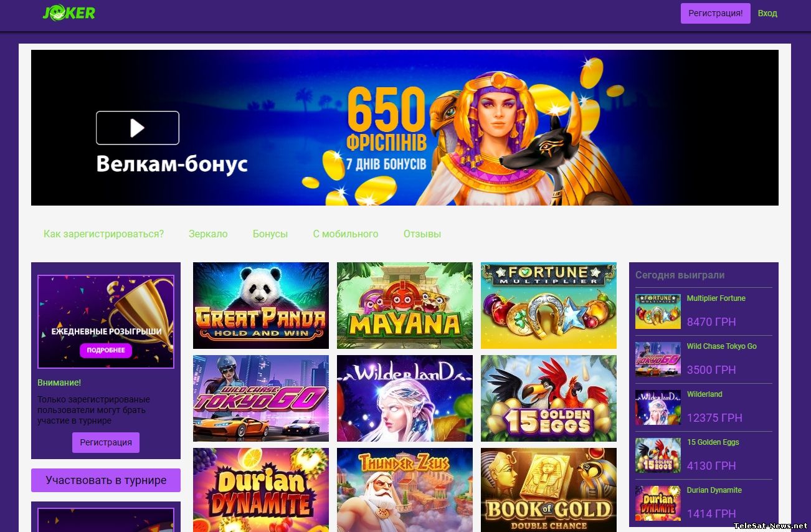Launch the 15 Golden Eggs slot
The height and width of the screenshot is (532, 811).
pyautogui.click(x=549, y=398)
